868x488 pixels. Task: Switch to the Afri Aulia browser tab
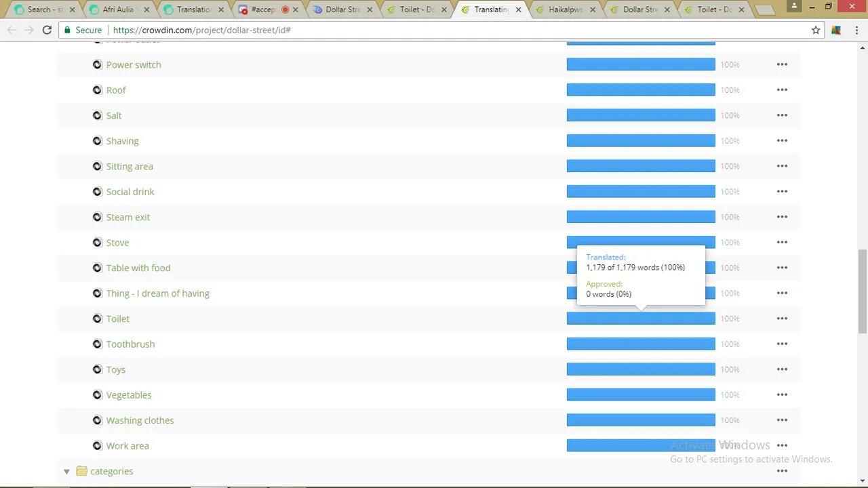click(x=117, y=9)
